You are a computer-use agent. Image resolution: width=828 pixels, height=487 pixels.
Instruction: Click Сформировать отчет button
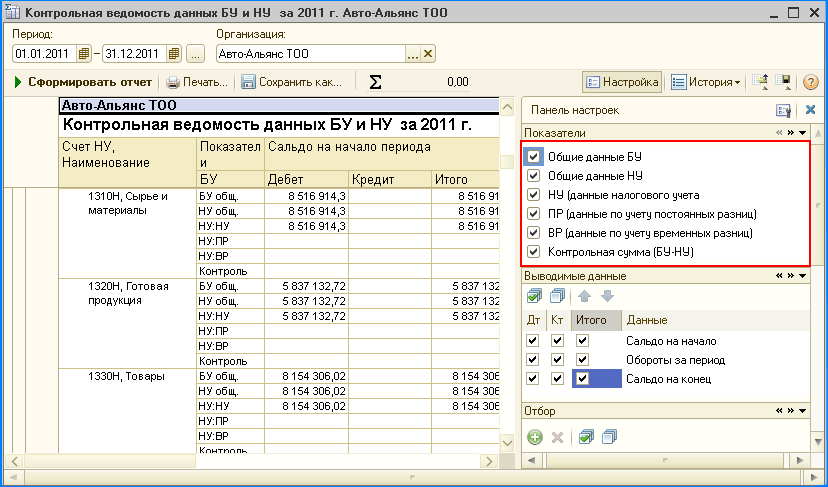click(x=82, y=82)
